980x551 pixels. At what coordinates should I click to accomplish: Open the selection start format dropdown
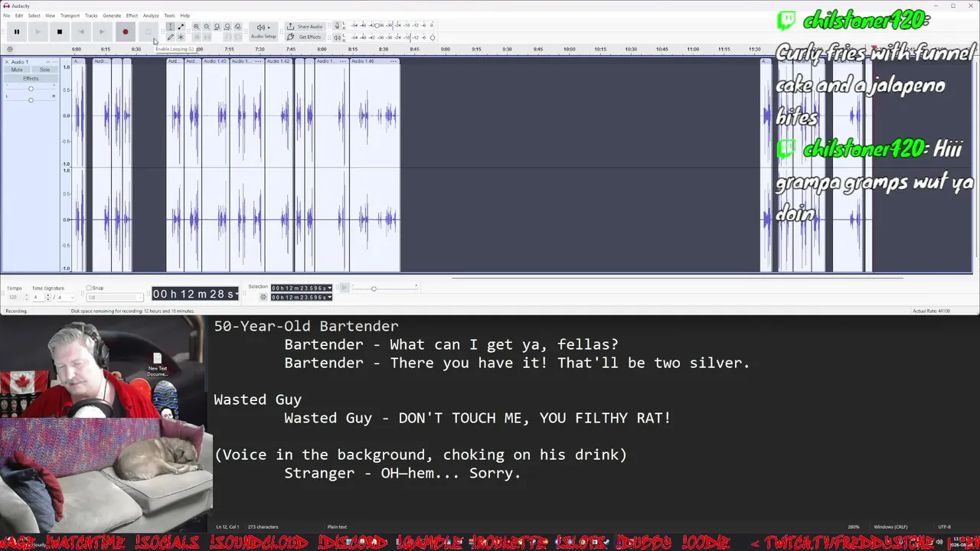[329, 289]
